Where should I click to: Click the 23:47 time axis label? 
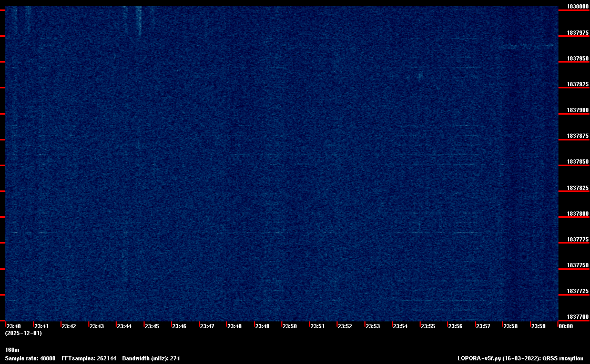tap(207, 326)
